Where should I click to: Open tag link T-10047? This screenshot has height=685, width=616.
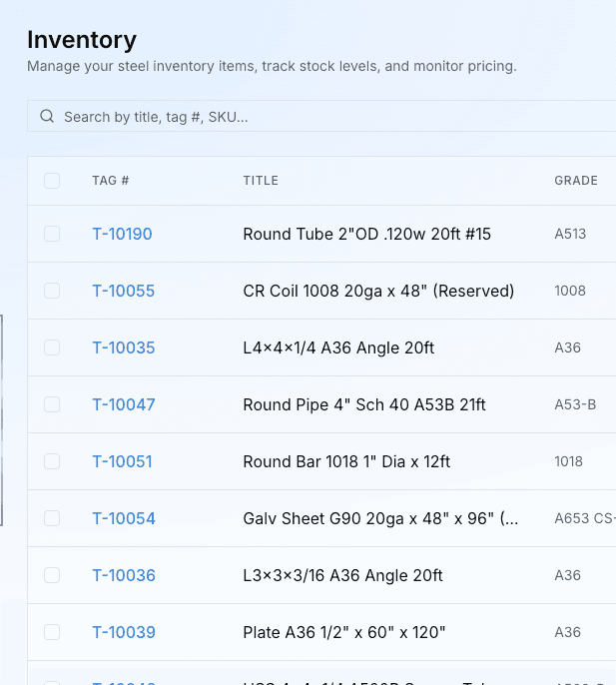pyautogui.click(x=124, y=404)
